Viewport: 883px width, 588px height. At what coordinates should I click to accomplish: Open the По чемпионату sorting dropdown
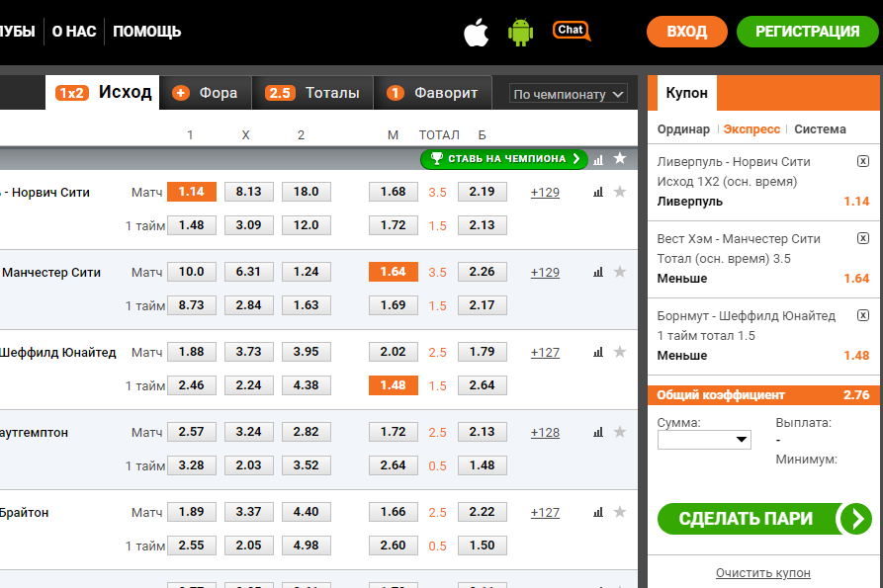(x=569, y=94)
